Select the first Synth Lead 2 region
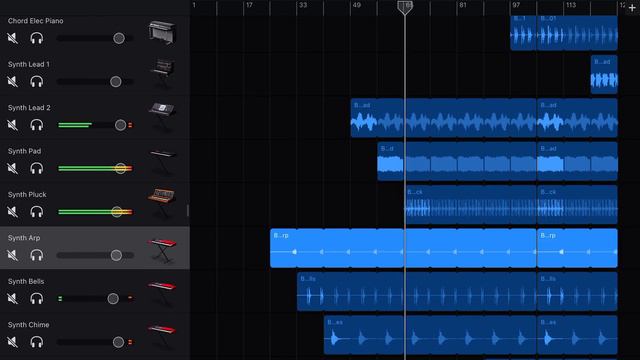This screenshot has width=640, height=360. [x=443, y=118]
